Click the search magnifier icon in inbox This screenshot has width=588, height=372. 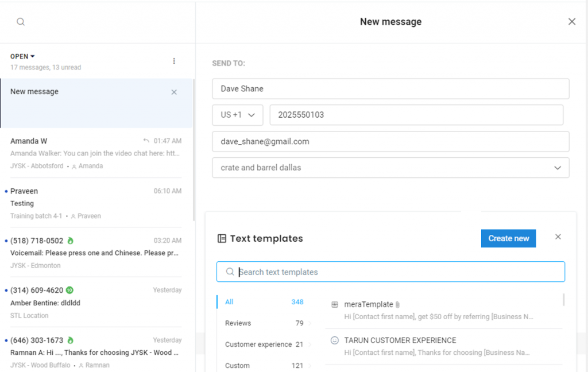(x=21, y=22)
